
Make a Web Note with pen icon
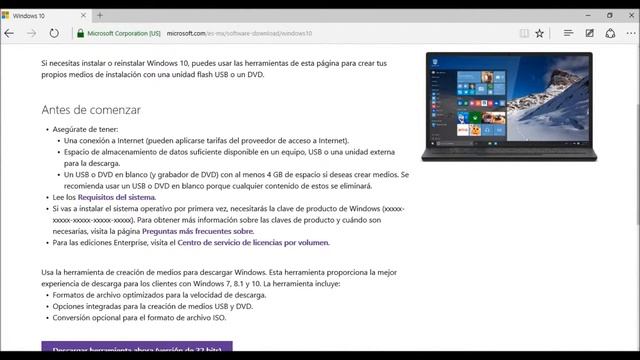pos(589,33)
